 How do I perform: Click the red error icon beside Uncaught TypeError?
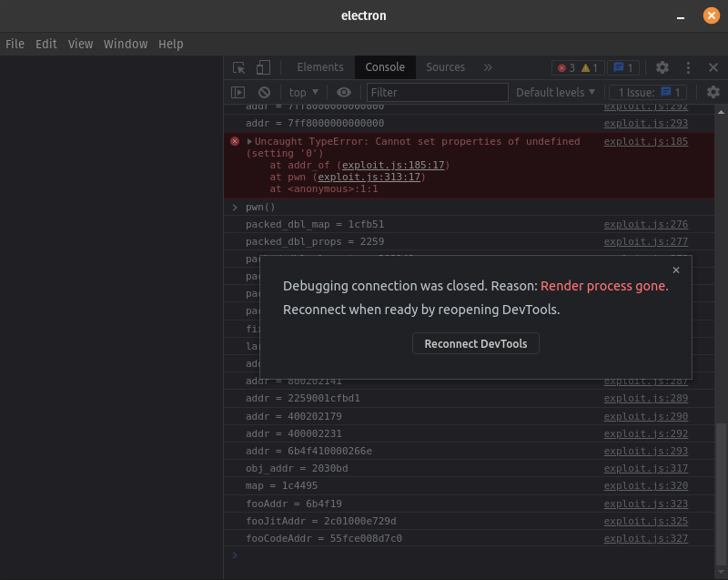click(x=235, y=141)
